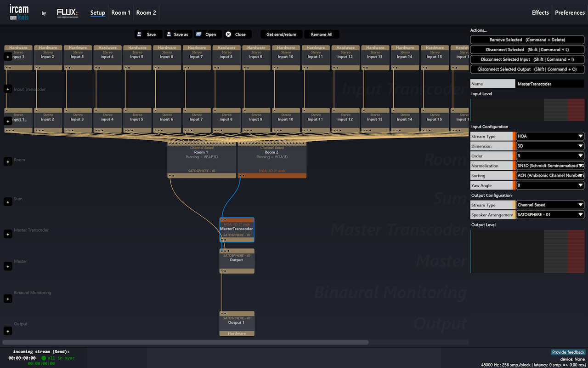The height and width of the screenshot is (368, 588).
Task: Select the Hardware Input 1 block
Action: tap(18, 57)
